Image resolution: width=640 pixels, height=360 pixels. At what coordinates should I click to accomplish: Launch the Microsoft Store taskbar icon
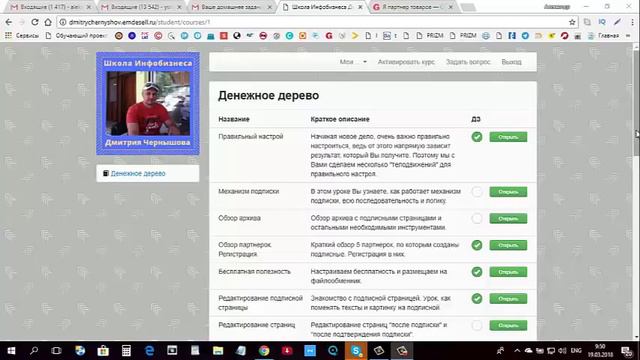point(103,351)
